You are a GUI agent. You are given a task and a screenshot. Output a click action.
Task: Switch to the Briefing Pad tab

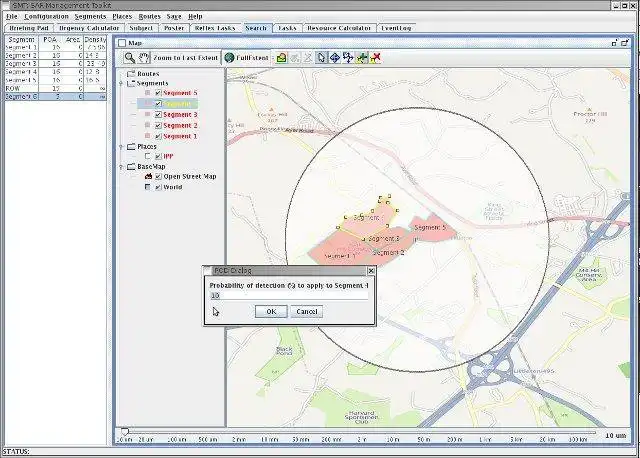pyautogui.click(x=29, y=28)
